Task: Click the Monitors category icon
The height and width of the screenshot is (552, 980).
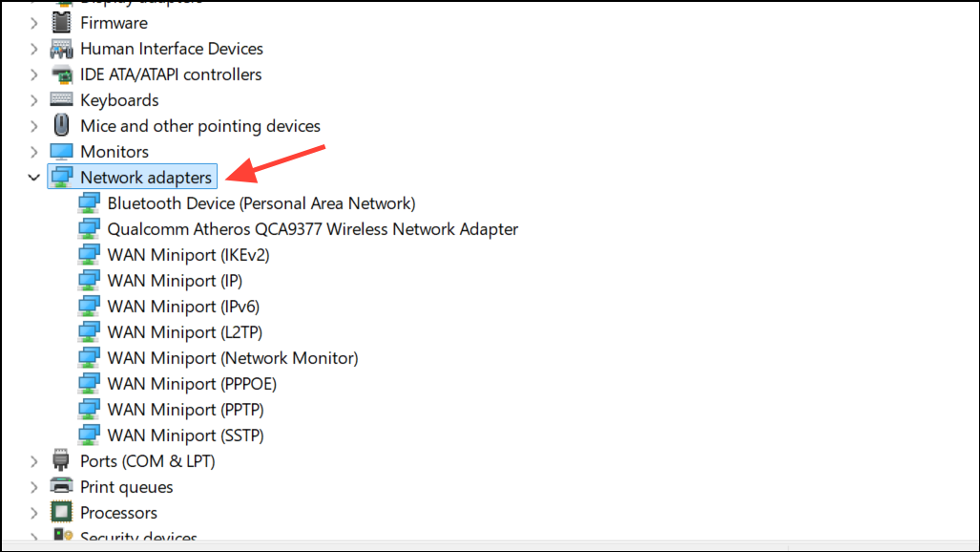Action: pos(61,151)
